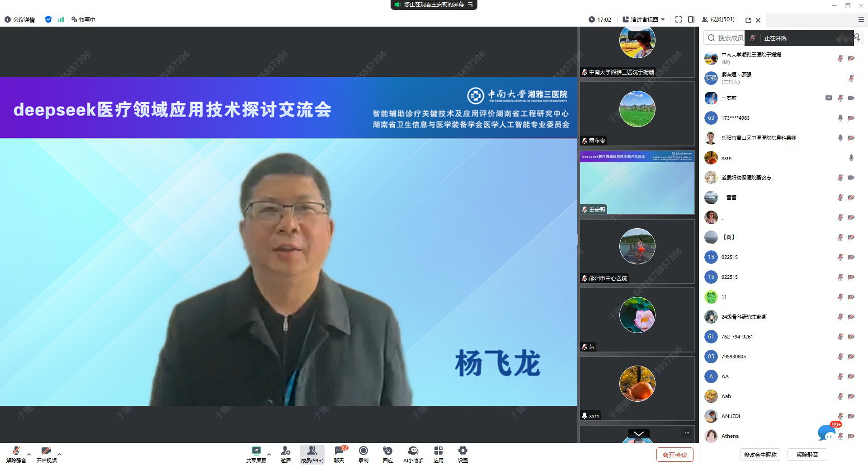This screenshot has height=465, width=868.
Task: Select 王安莉 shared screen thumbnail
Action: [x=637, y=183]
